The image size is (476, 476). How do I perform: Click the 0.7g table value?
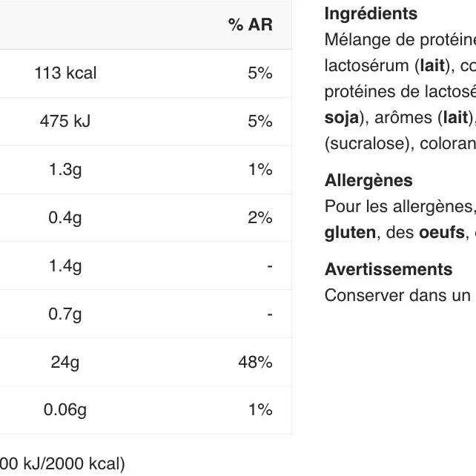pos(65,314)
